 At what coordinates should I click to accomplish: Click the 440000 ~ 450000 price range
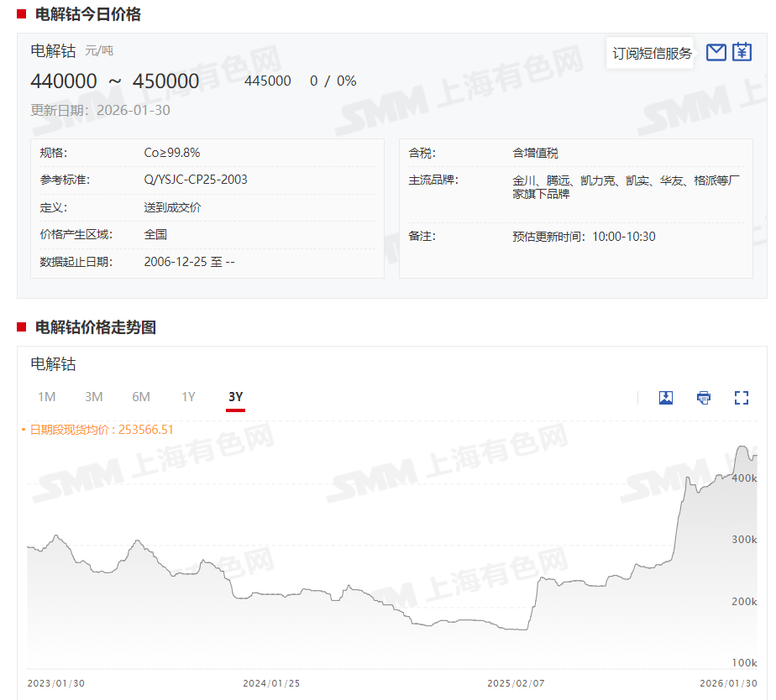point(115,81)
